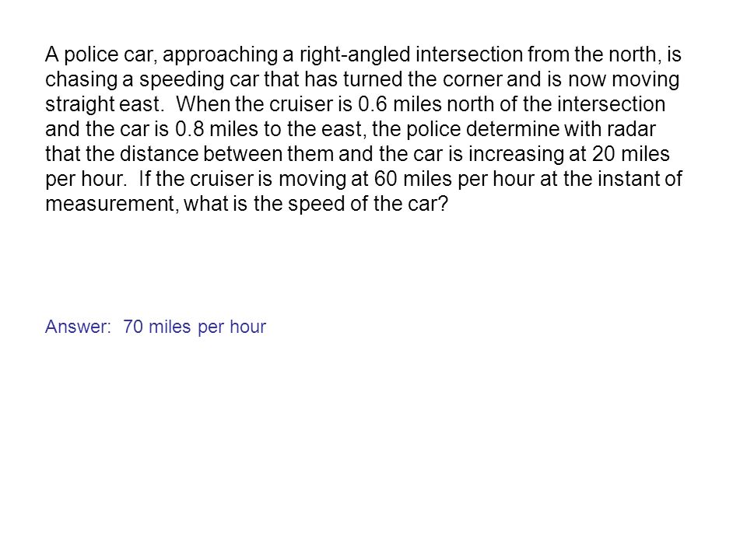Click the value '20 miles' in the paragraph

click(631, 153)
